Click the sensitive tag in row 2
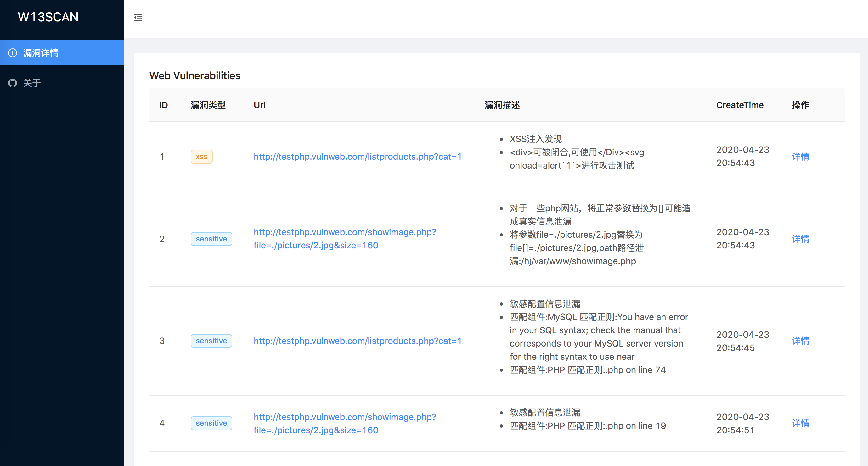The image size is (868, 466). (x=211, y=239)
